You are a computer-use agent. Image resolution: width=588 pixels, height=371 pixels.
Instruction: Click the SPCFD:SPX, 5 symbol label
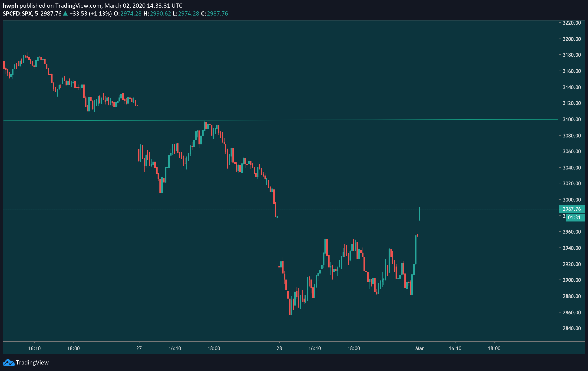point(20,14)
